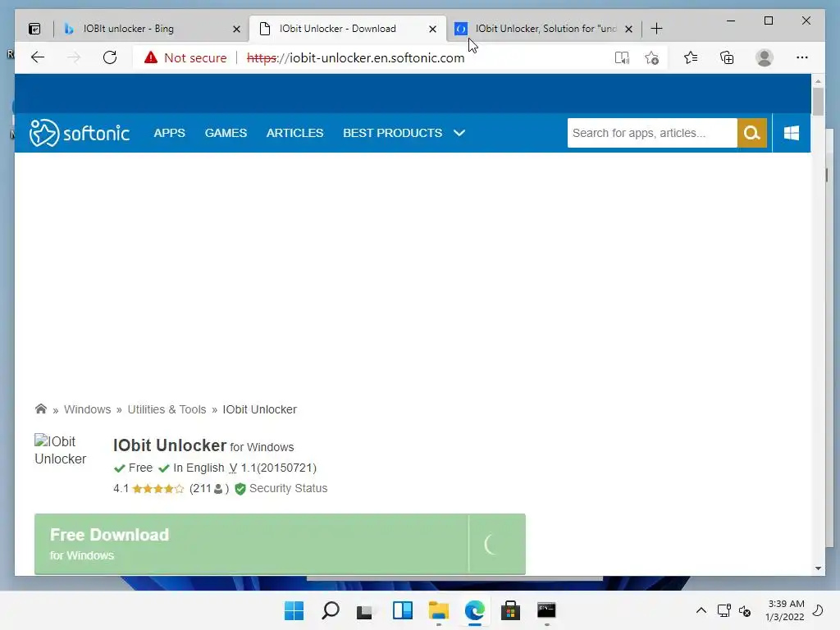840x630 pixels.
Task: Click the Security Status link
Action: [288, 489]
